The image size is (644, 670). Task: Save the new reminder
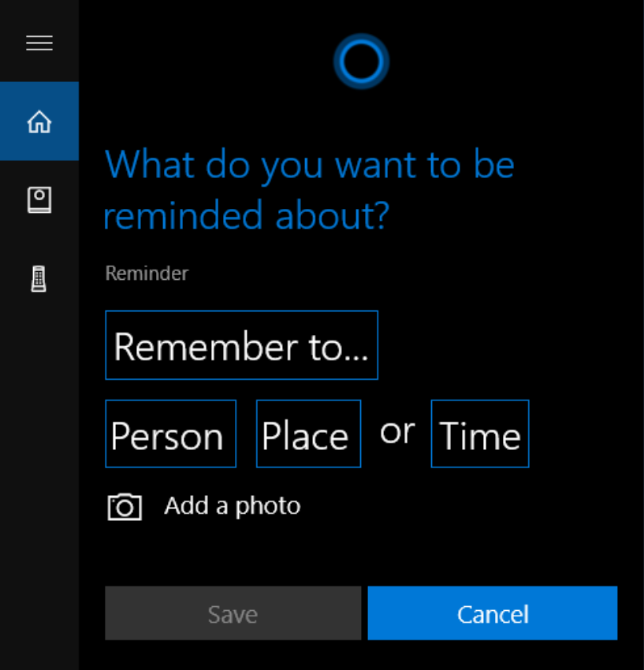click(x=233, y=613)
